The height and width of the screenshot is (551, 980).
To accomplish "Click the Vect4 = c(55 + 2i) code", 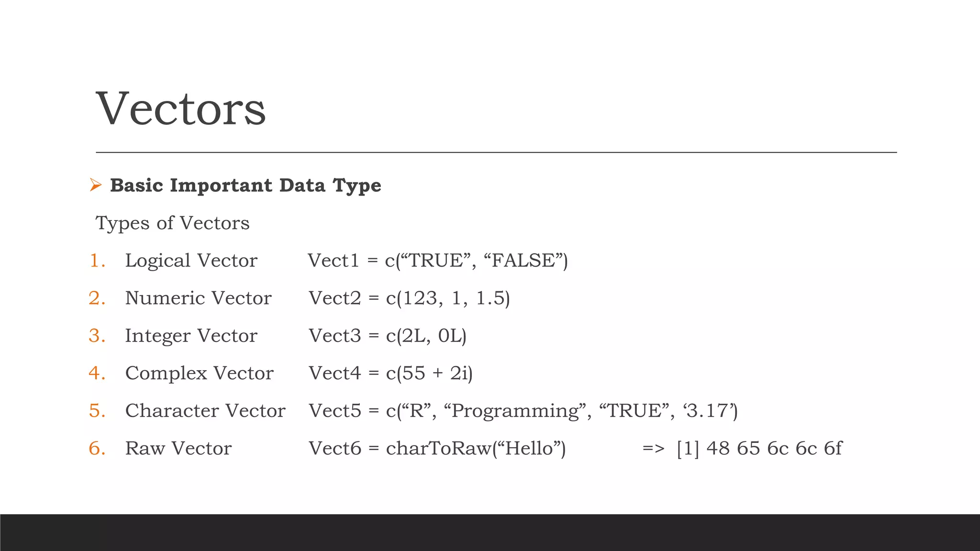I will [390, 373].
